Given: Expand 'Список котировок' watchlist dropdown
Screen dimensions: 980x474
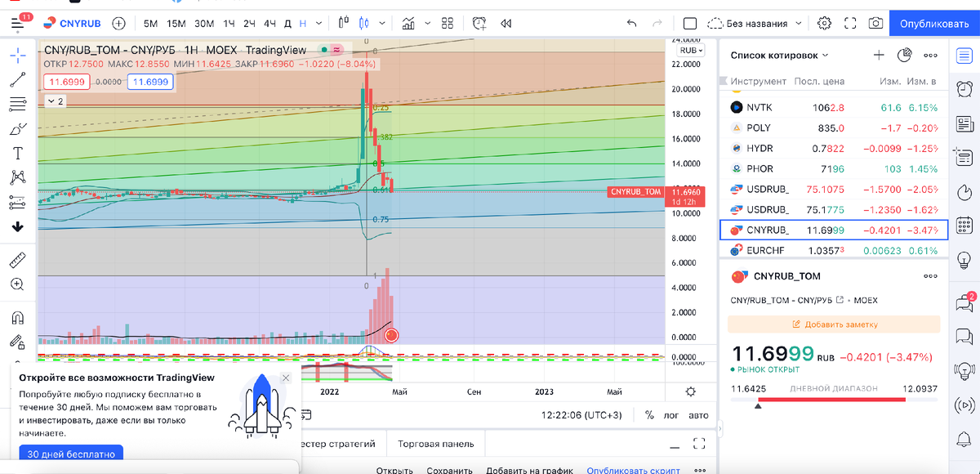Looking at the screenshot, I should [779, 56].
